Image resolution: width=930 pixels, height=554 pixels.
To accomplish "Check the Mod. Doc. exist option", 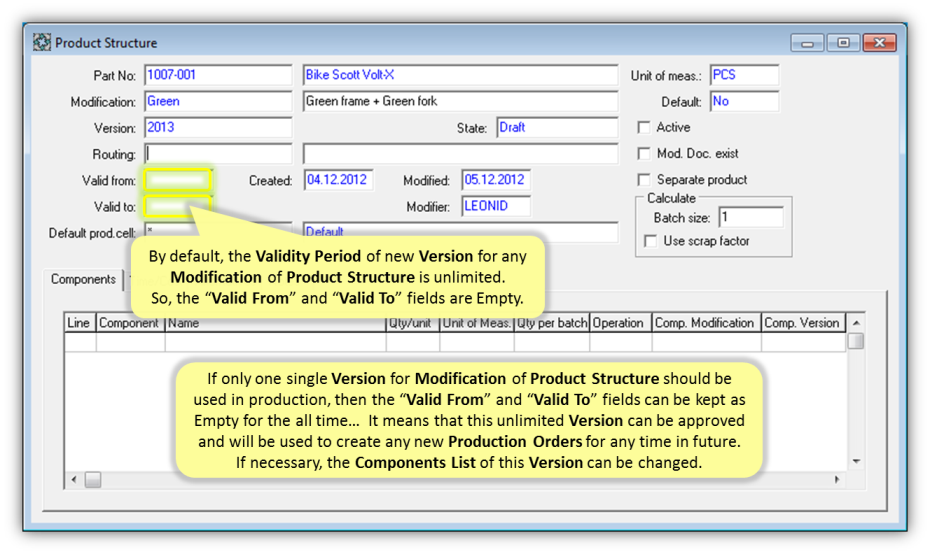I will point(645,154).
